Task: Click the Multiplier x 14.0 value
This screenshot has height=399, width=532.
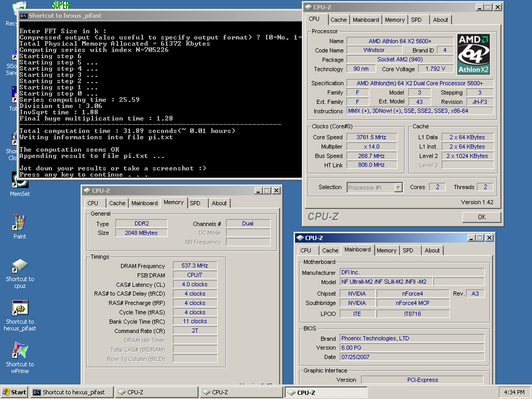Action: pos(371,147)
